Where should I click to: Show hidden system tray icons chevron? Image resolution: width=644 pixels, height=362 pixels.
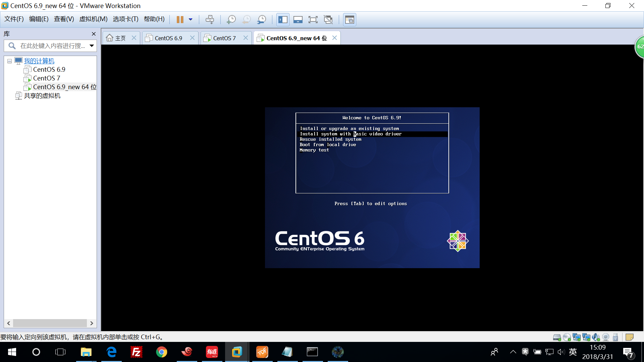click(x=513, y=352)
